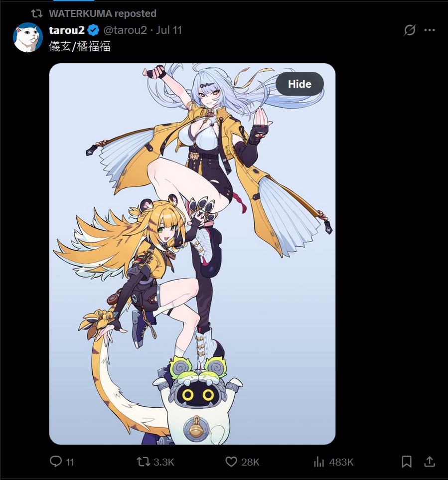Click the 483K views count
448x480 pixels.
(x=341, y=462)
